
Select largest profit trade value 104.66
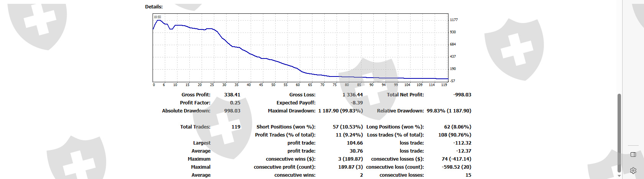(x=355, y=143)
